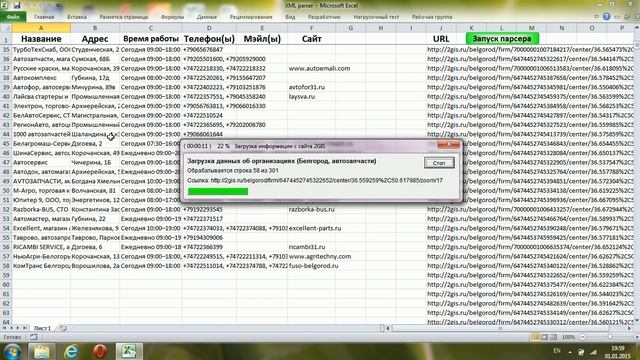Select row 58 header
This screenshot has width=640, height=360.
[6, 266]
